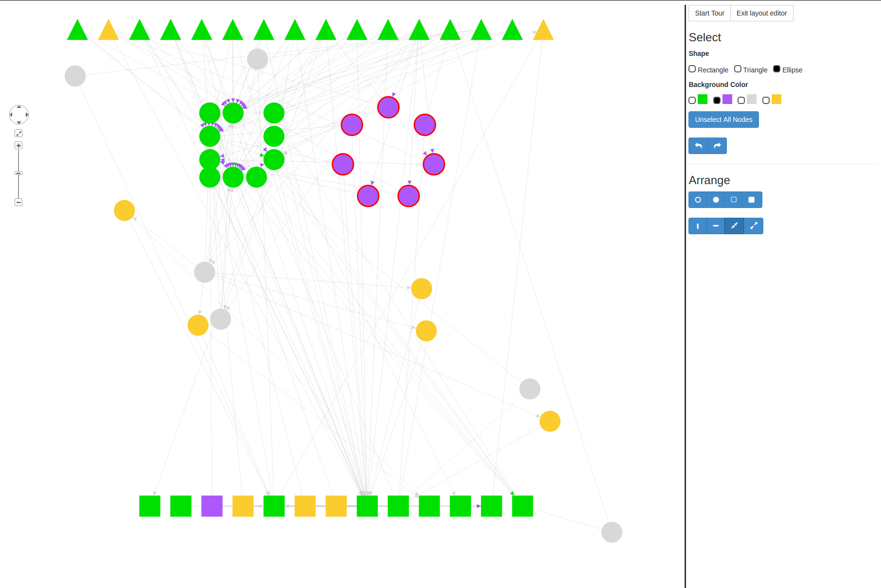The width and height of the screenshot is (881, 588).
Task: Click the expand nodes outward icon
Action: 754,226
